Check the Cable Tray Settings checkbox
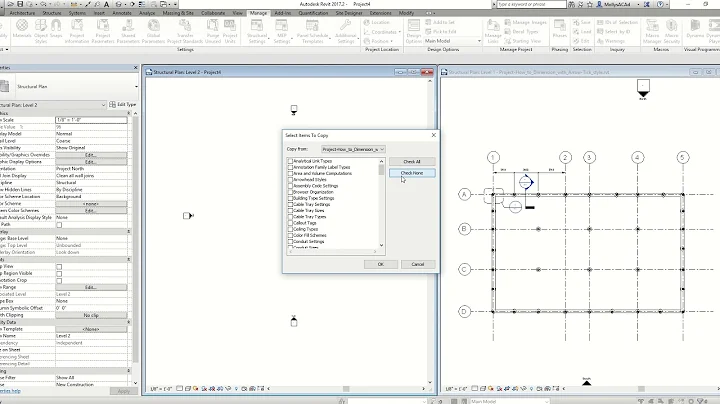 [x=290, y=204]
